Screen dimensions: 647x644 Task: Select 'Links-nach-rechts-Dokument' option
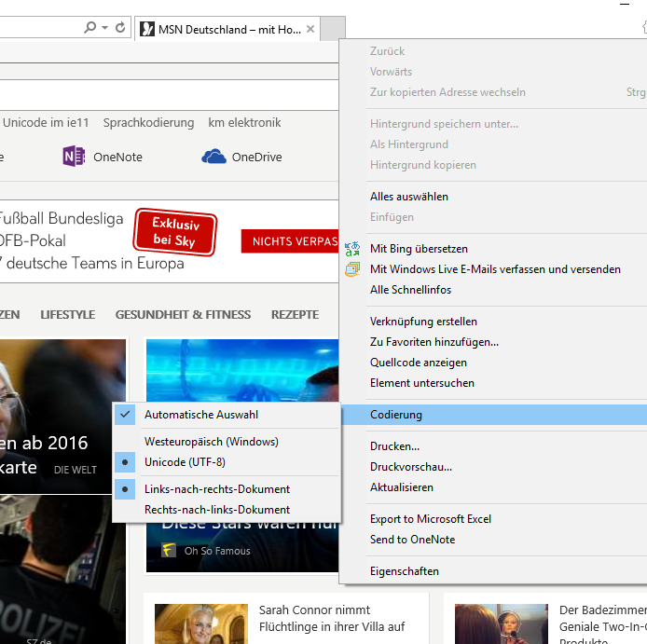[227, 489]
